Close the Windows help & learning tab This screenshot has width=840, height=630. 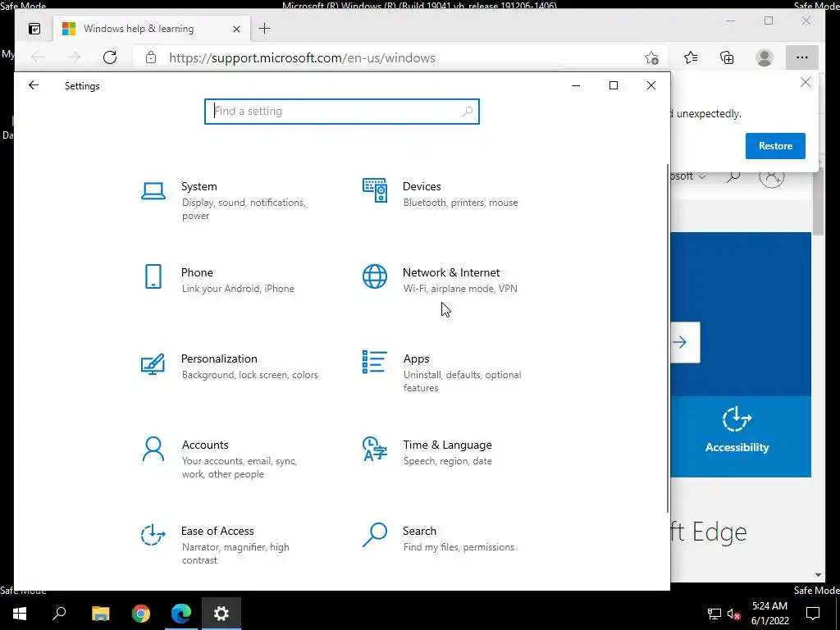coord(236,29)
